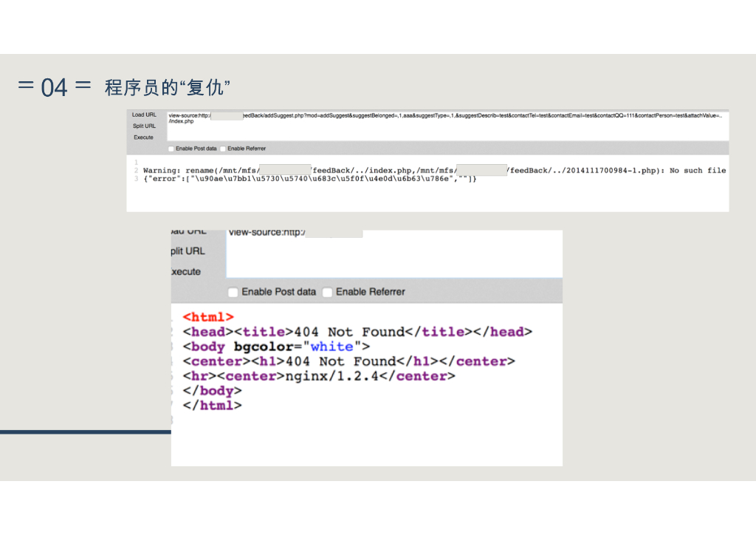Click Split URL in the top HackBar panel

point(144,126)
